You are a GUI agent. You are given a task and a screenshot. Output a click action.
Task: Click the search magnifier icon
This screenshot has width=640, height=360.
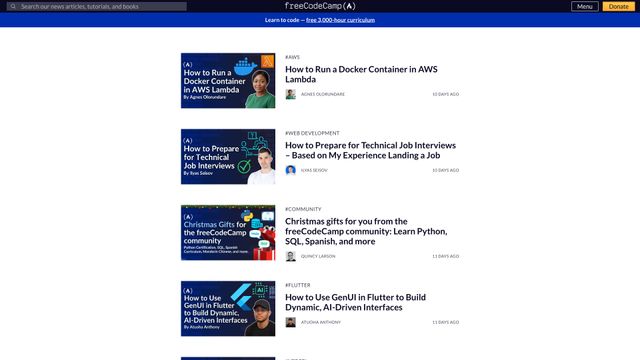13,7
